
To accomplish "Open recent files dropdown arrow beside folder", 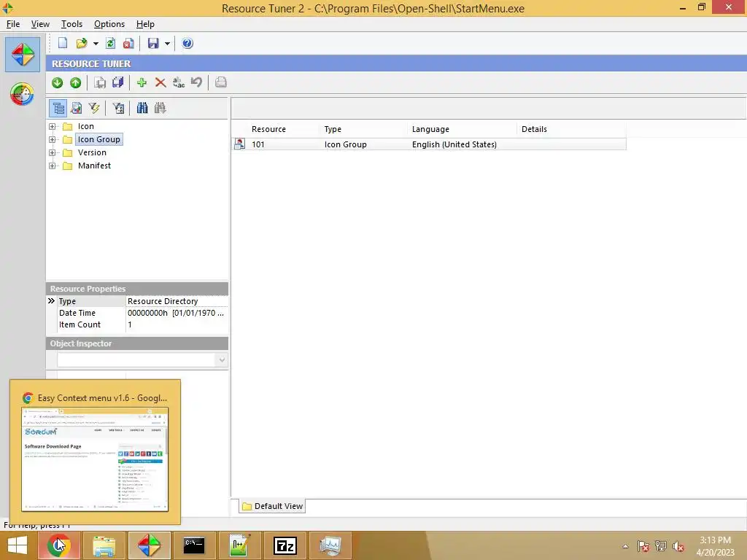I will point(96,44).
